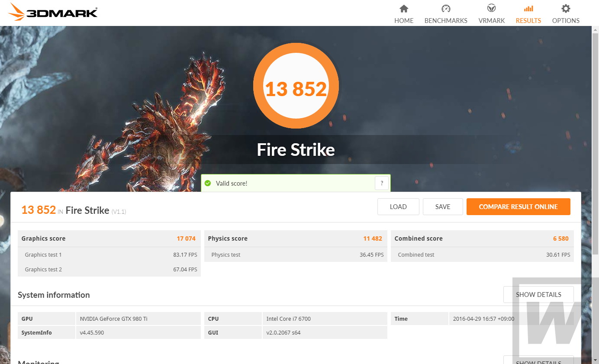Click the GUI version v2.0.2067 s64
The width and height of the screenshot is (599, 364).
click(x=283, y=333)
